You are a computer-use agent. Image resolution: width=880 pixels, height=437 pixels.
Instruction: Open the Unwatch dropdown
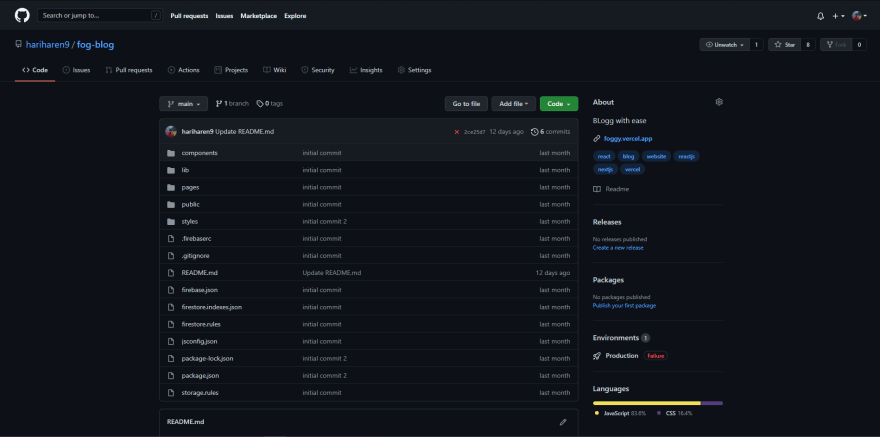725,45
